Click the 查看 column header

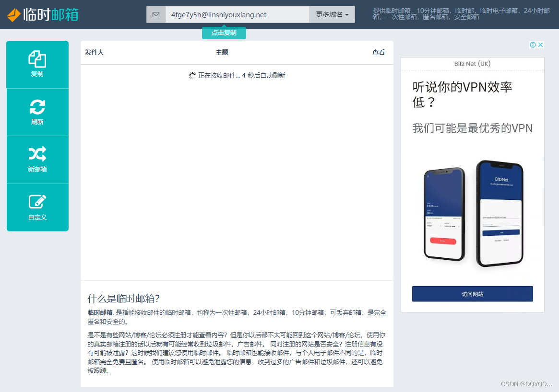(379, 52)
